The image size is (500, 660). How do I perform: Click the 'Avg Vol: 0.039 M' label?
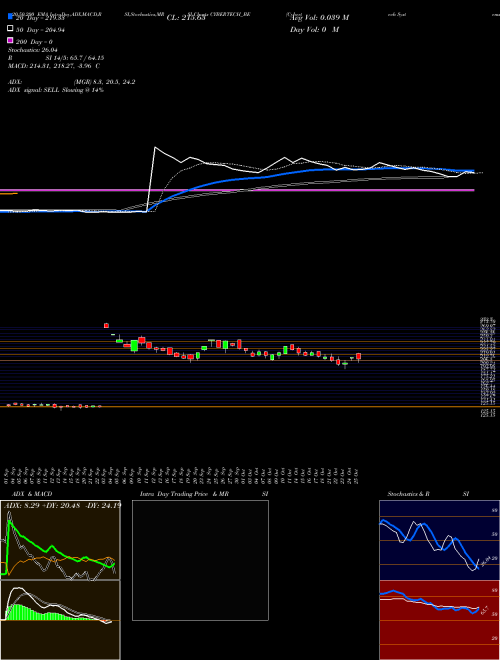click(x=319, y=18)
